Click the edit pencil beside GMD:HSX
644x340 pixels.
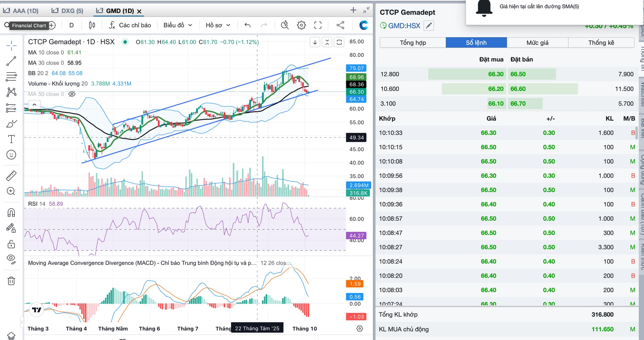[429, 25]
